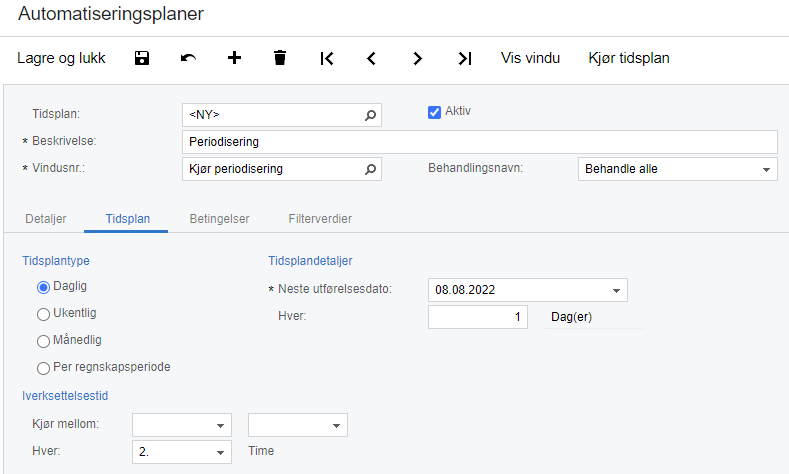The width and height of the screenshot is (789, 474).
Task: Expand Neste utførelsesdato date picker
Action: [616, 290]
